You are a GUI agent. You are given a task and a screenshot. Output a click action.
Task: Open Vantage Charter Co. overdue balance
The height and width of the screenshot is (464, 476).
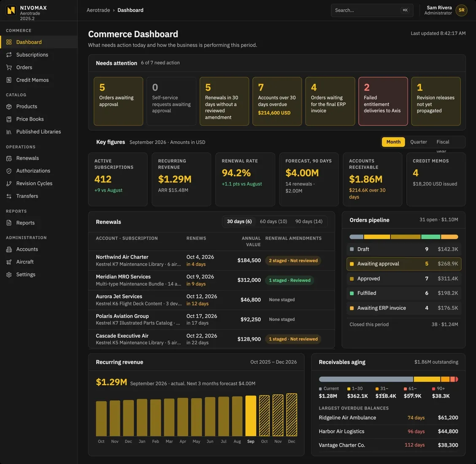[x=388, y=445]
